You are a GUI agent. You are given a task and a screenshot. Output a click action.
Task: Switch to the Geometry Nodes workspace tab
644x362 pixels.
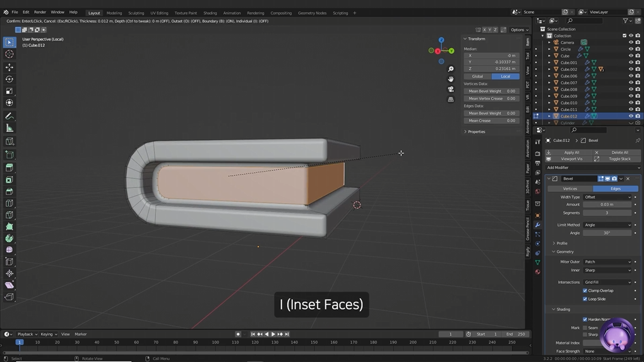pyautogui.click(x=312, y=13)
